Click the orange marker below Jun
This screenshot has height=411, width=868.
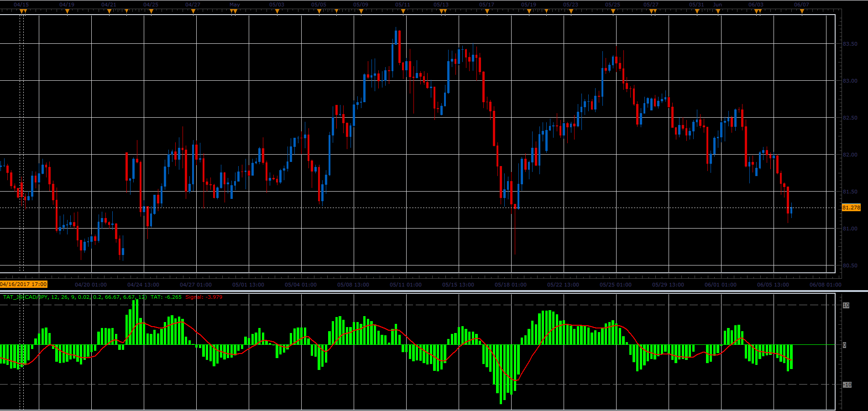click(718, 11)
